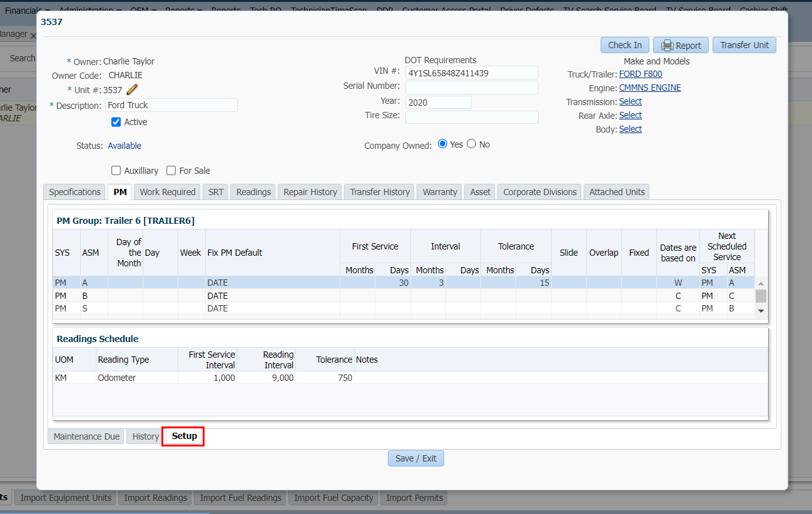Open the Transmission Select link
Screen dimensions: 812x514
[x=630, y=101]
